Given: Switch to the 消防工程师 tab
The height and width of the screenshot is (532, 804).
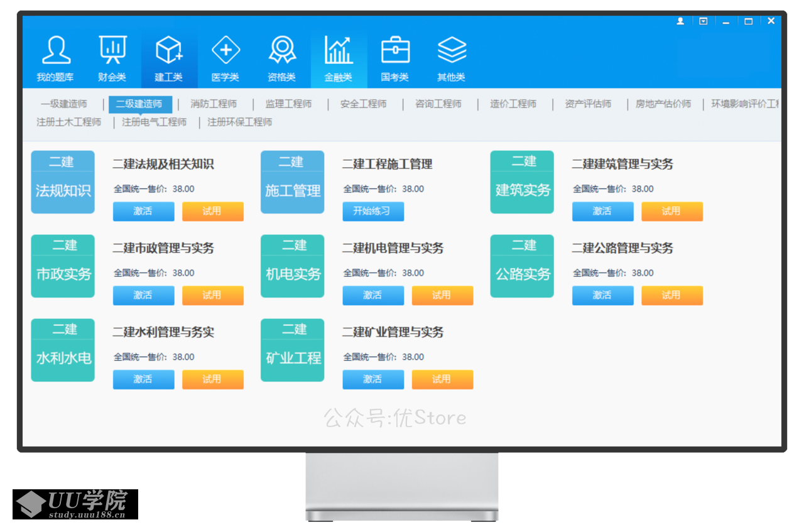Looking at the screenshot, I should (x=214, y=104).
